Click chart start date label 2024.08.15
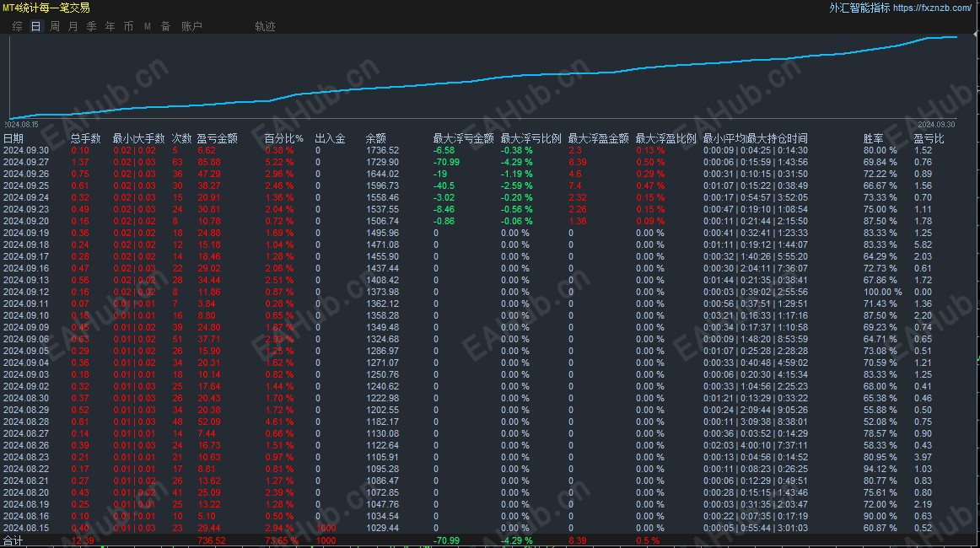 23,124
